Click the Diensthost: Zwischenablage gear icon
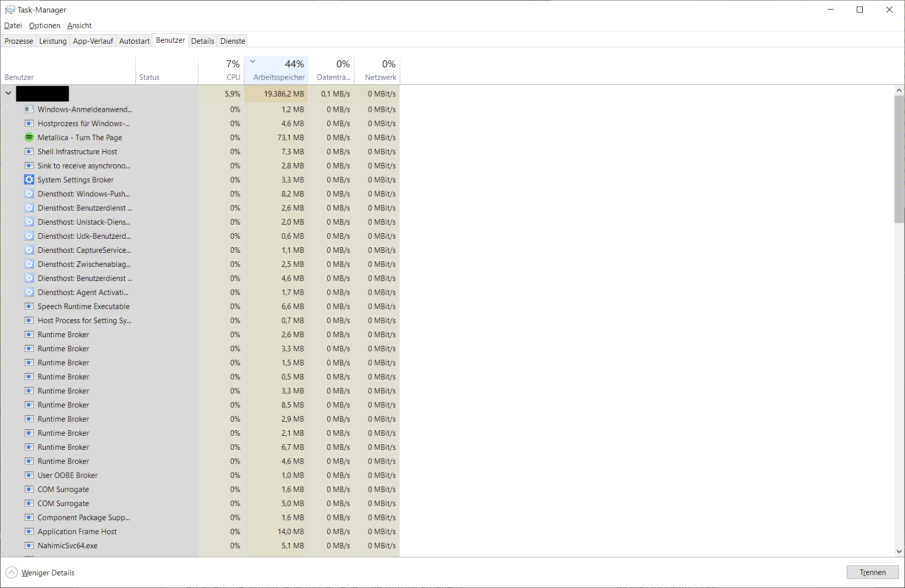The height and width of the screenshot is (588, 905). (29, 264)
